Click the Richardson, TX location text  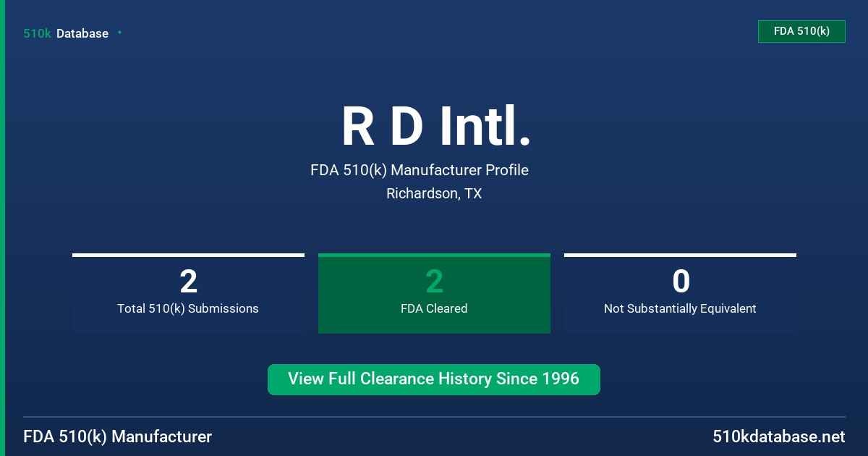coord(434,193)
